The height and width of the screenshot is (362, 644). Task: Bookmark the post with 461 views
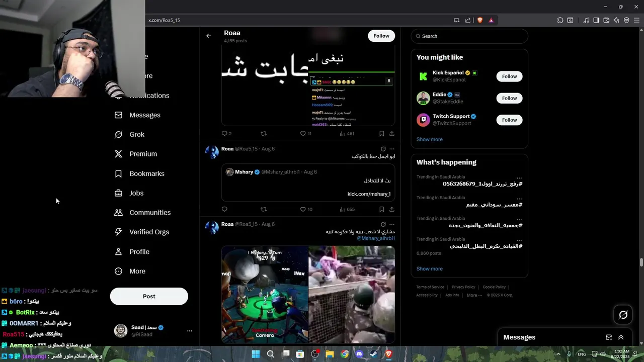point(382,133)
